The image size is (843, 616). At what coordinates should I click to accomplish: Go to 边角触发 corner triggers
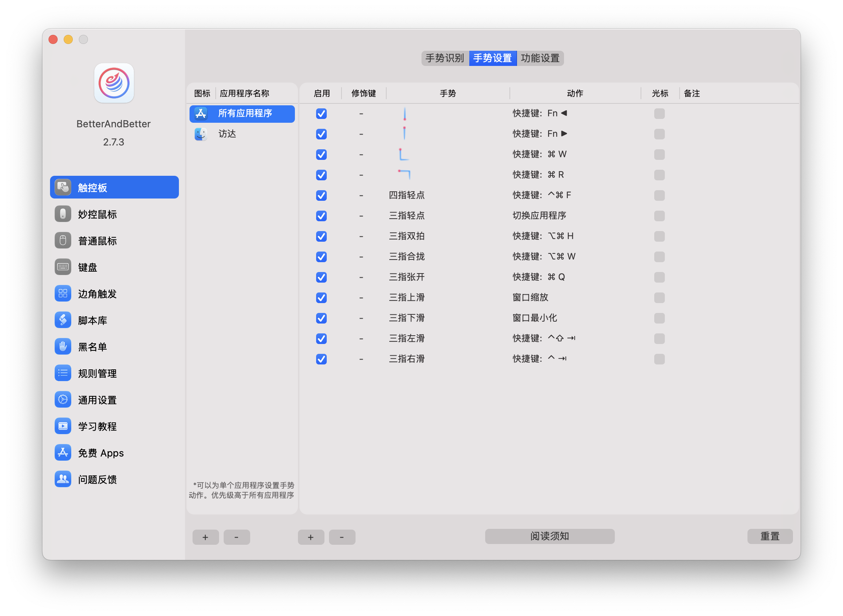pos(97,294)
